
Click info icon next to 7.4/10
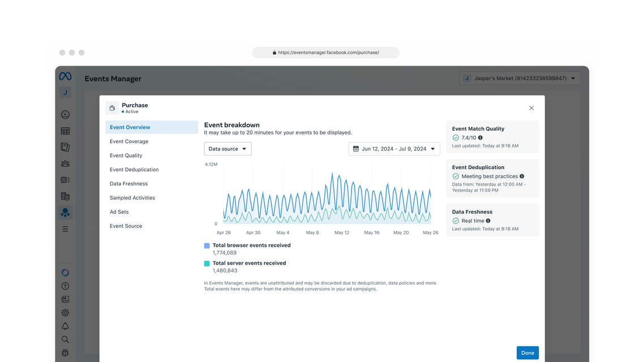[480, 138]
